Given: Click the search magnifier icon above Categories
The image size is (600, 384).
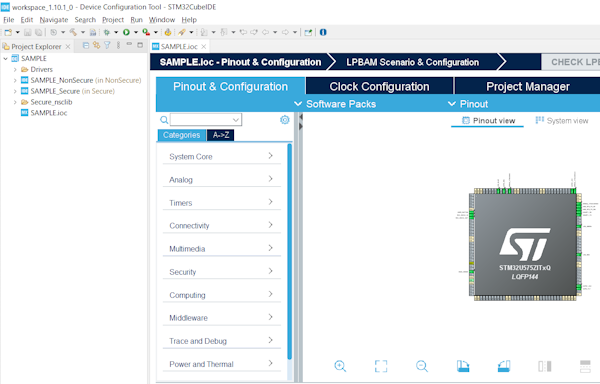Looking at the screenshot, I should click(x=164, y=120).
